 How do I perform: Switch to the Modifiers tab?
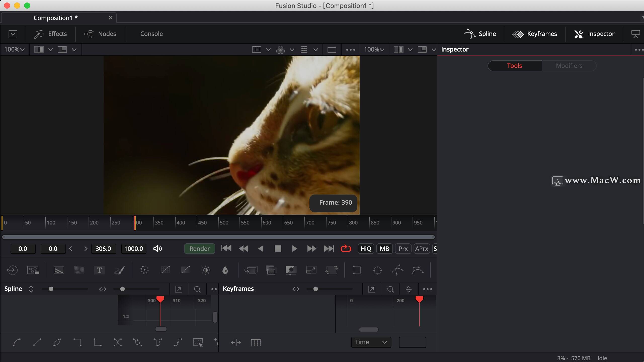[x=569, y=66]
